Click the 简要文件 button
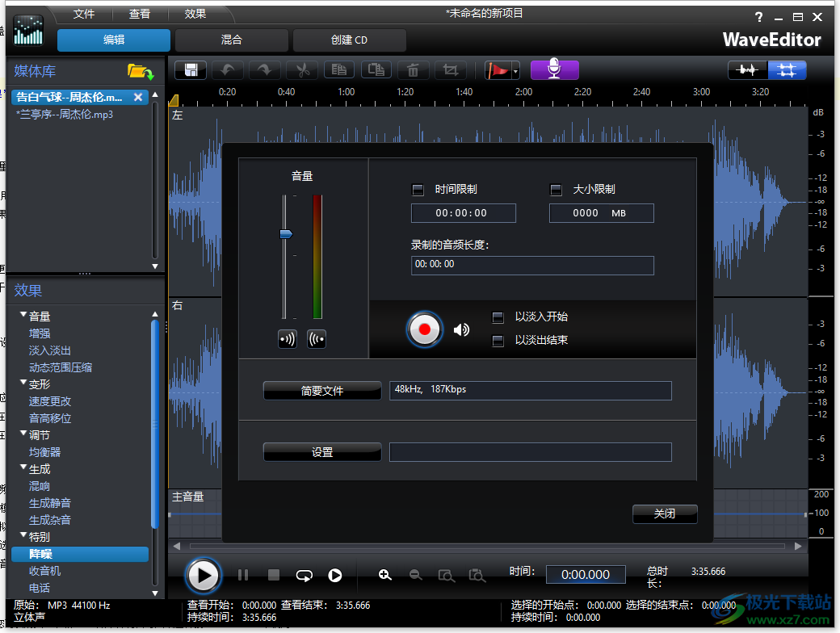This screenshot has height=633, width=840. click(x=322, y=390)
